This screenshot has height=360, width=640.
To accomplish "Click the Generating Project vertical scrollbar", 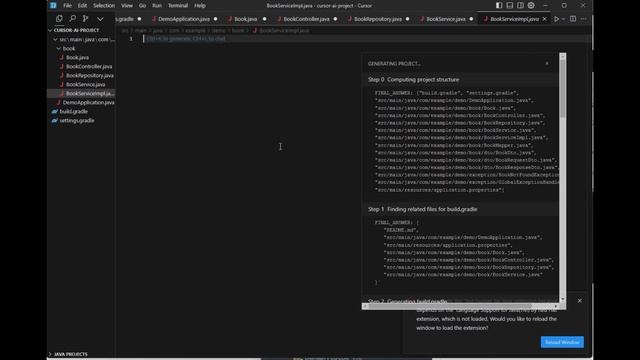I will click(x=562, y=89).
